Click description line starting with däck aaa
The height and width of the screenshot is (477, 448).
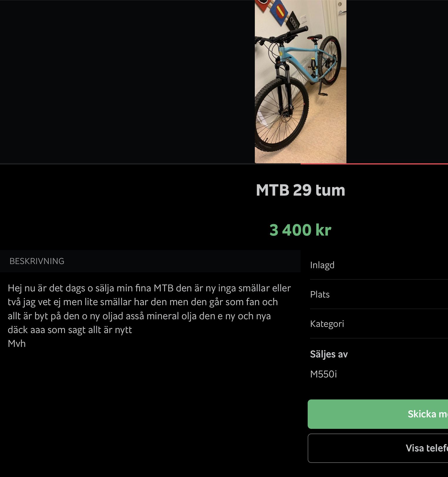(70, 330)
